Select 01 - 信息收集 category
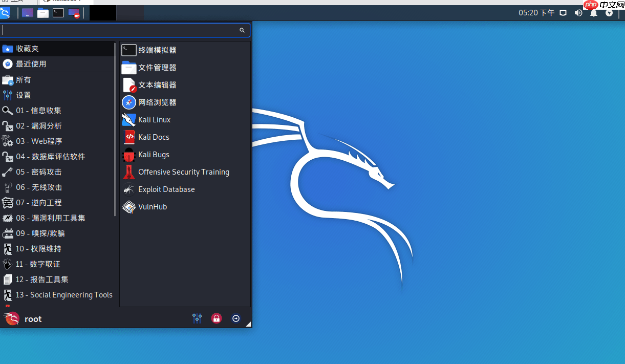The height and width of the screenshot is (364, 625). point(57,111)
